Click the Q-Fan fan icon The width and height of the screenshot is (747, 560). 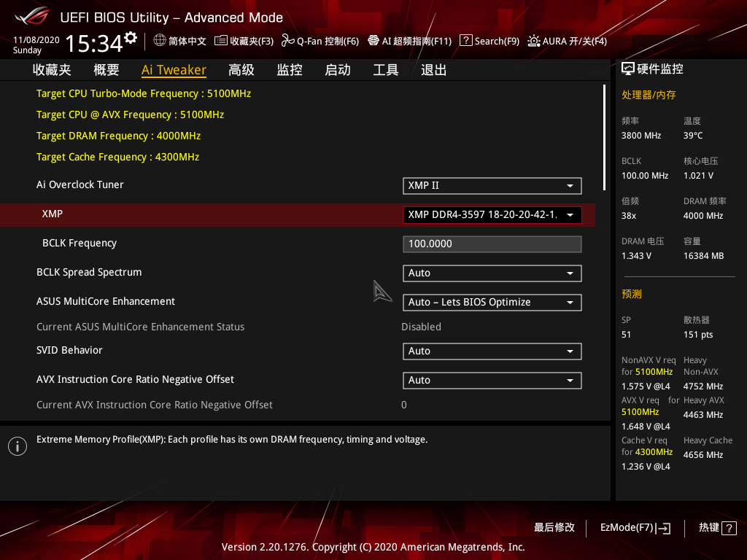[x=287, y=41]
